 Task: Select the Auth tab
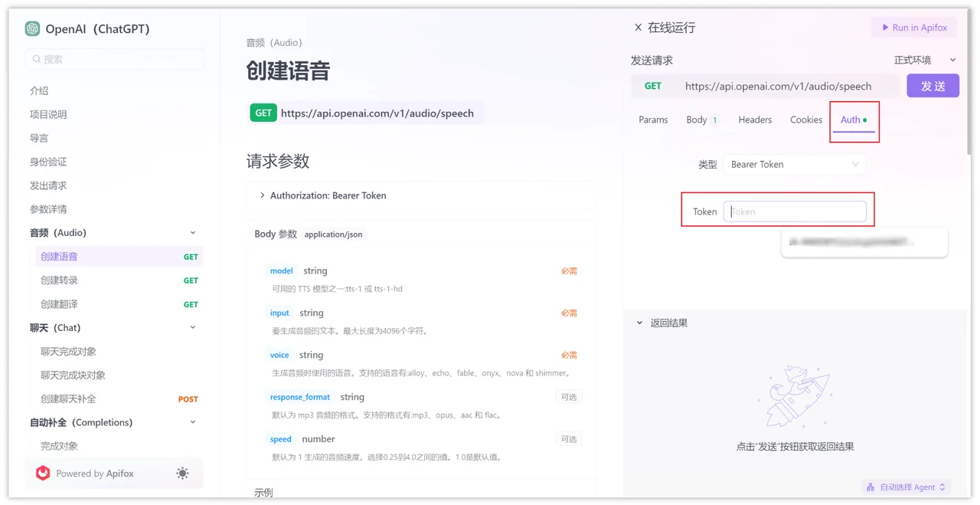click(852, 120)
